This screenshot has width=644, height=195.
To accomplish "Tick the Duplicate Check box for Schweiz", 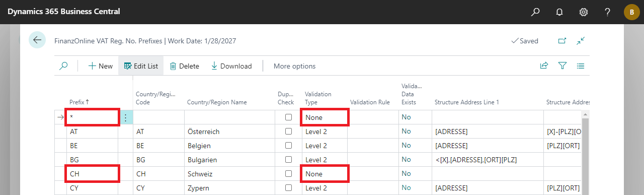I will coord(288,174).
